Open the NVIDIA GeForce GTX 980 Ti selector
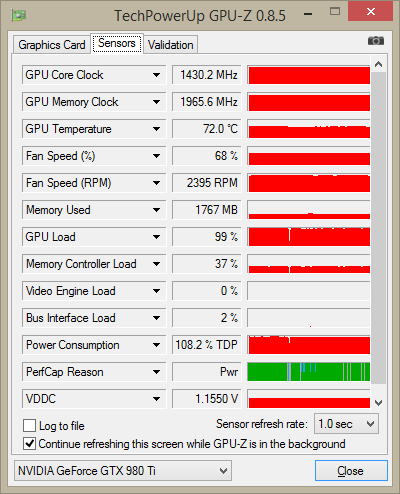This screenshot has width=400, height=494. point(123,471)
